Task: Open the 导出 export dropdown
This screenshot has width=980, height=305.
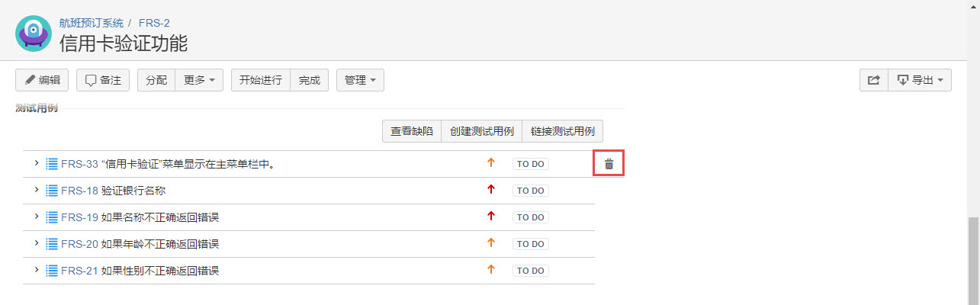Action: (920, 80)
